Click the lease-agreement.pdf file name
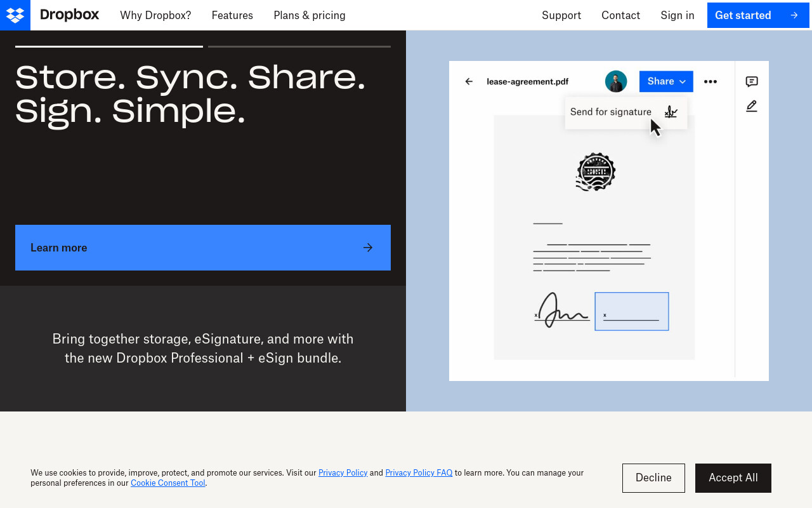Screen dimensions: 812x508 [528, 81]
